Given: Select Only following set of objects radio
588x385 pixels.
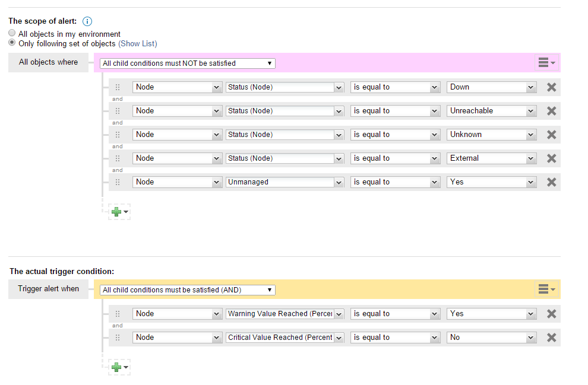Looking at the screenshot, I should (12, 43).
